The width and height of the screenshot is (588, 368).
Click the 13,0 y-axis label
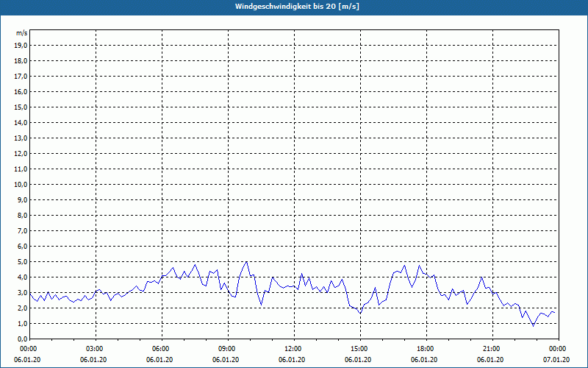tap(22, 138)
